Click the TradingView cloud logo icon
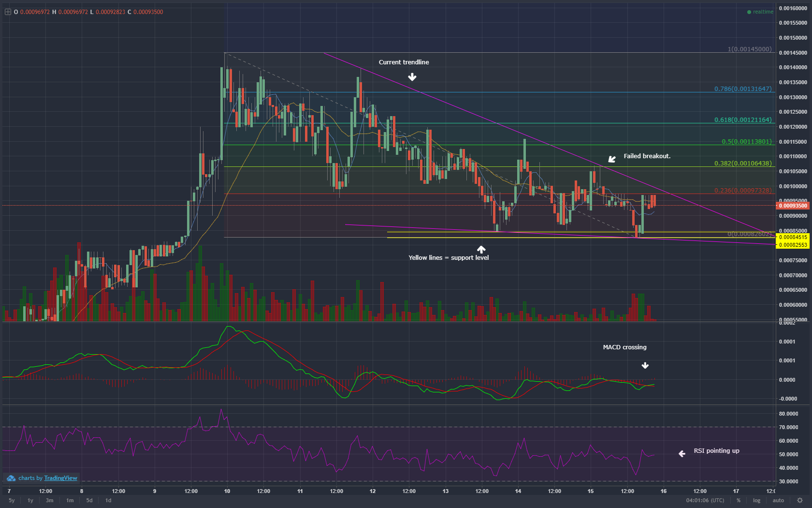 coord(11,478)
